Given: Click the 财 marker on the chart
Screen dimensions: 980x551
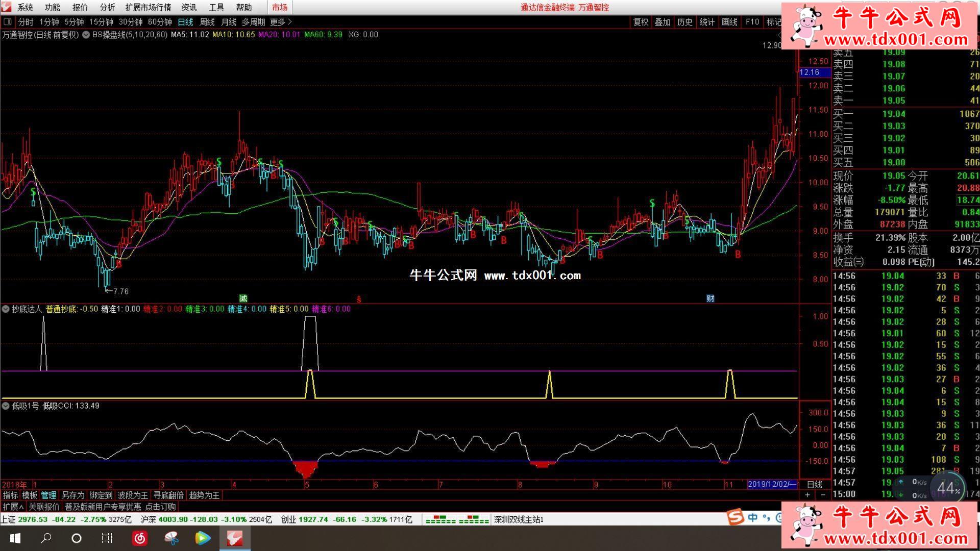Looking at the screenshot, I should [x=710, y=298].
